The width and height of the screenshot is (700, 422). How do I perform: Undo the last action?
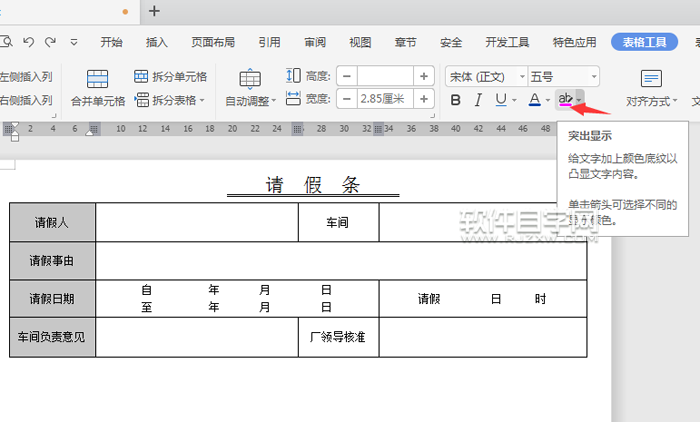click(x=29, y=42)
